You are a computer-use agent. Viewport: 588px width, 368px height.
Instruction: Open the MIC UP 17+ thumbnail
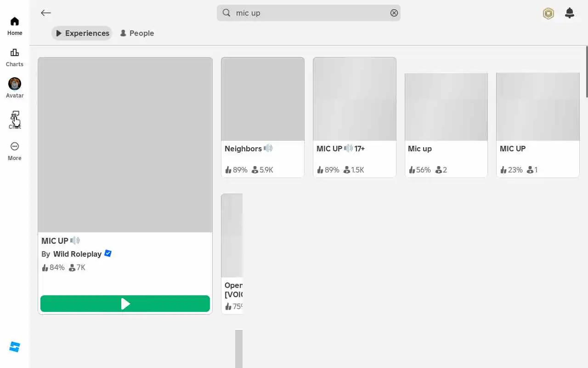pyautogui.click(x=355, y=99)
